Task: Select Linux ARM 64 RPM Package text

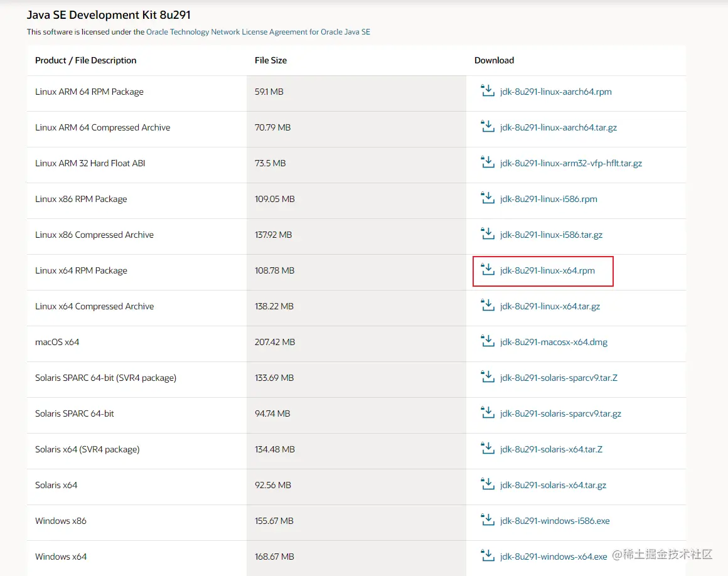Action: tap(89, 92)
